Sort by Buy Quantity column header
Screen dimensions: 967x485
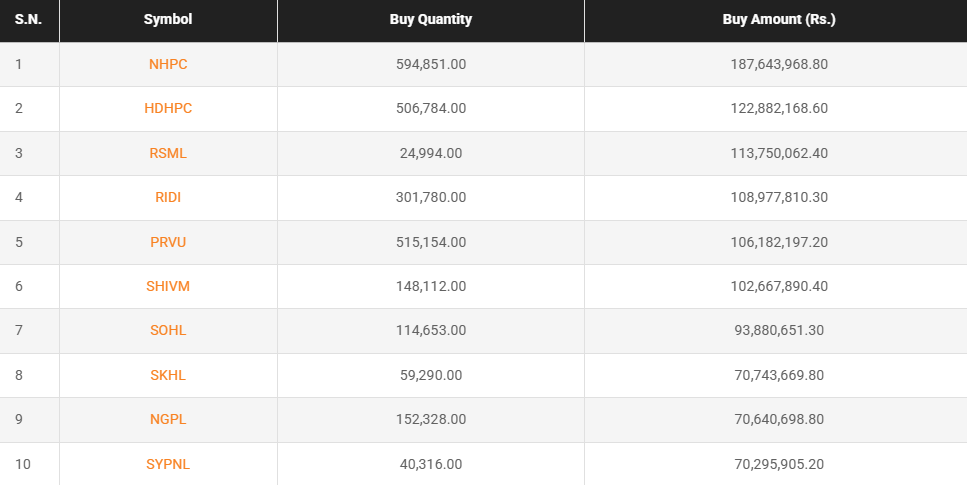tap(431, 20)
